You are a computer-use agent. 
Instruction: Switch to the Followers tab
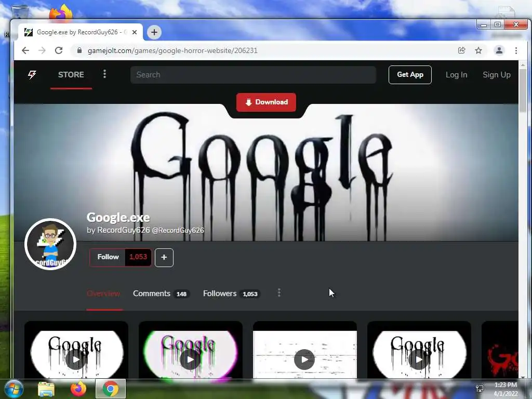tap(231, 294)
